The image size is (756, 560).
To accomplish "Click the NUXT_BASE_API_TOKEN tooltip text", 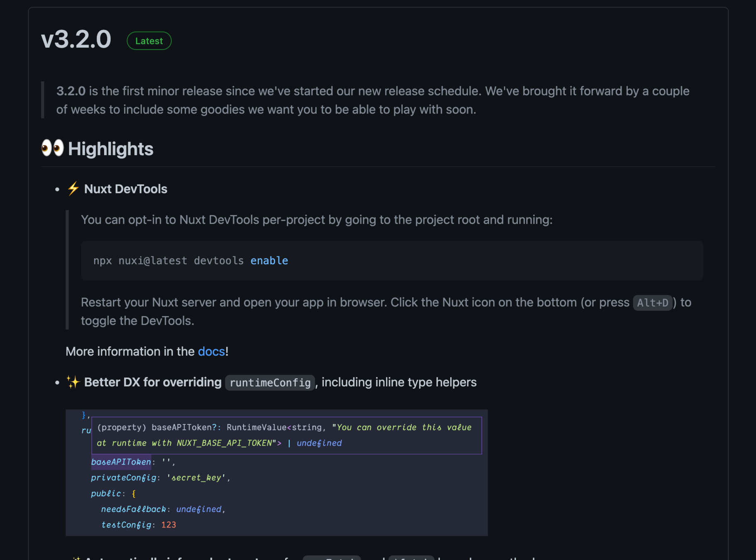I will coord(224,443).
